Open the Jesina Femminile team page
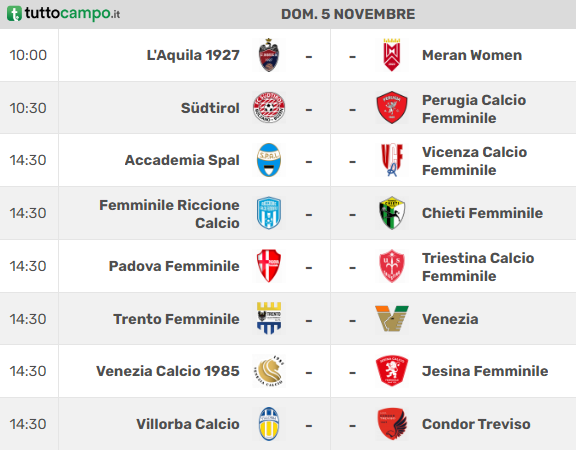 [x=485, y=371]
